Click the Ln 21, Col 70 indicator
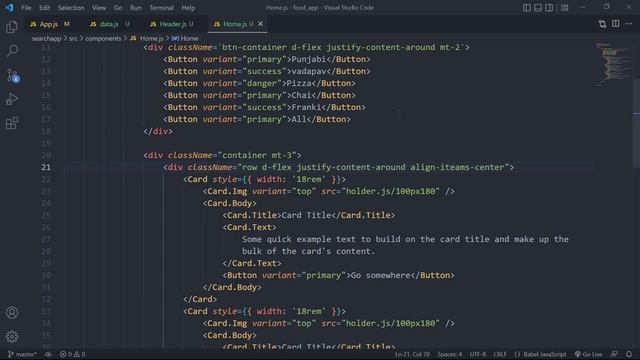640x360 pixels. pyautogui.click(x=412, y=354)
